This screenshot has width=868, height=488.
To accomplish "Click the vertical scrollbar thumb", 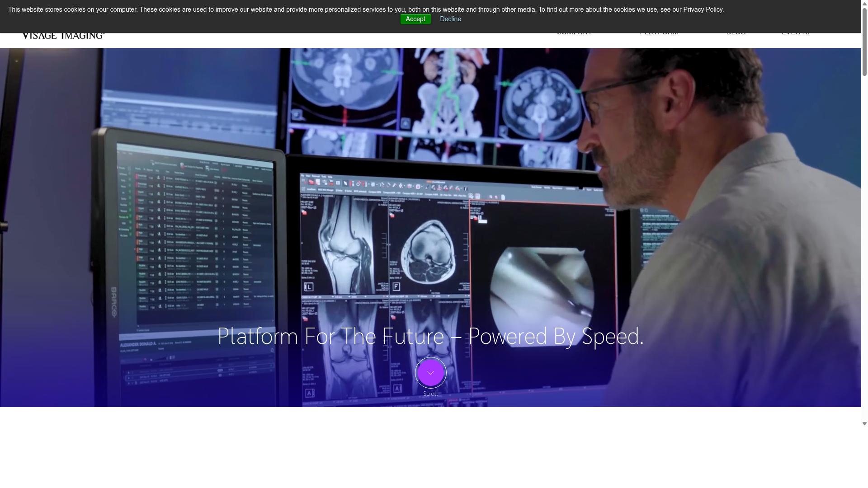I will pyautogui.click(x=864, y=42).
